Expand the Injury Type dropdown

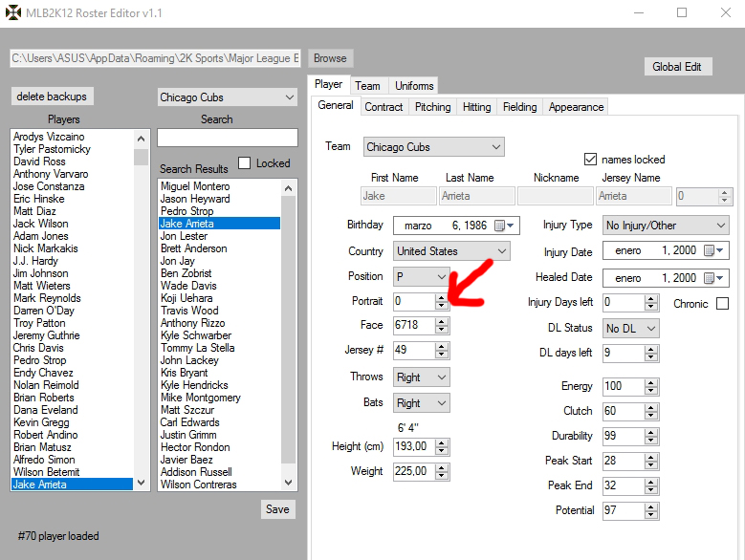[x=666, y=226]
